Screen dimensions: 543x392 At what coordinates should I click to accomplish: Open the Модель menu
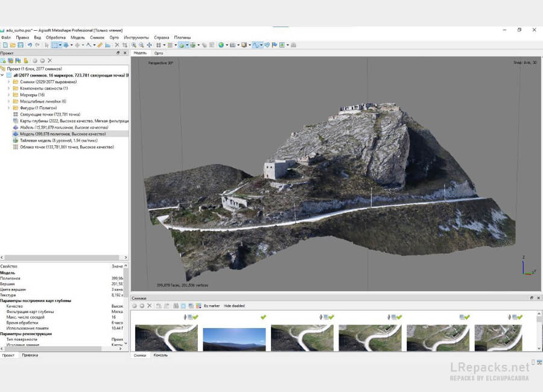click(x=78, y=37)
